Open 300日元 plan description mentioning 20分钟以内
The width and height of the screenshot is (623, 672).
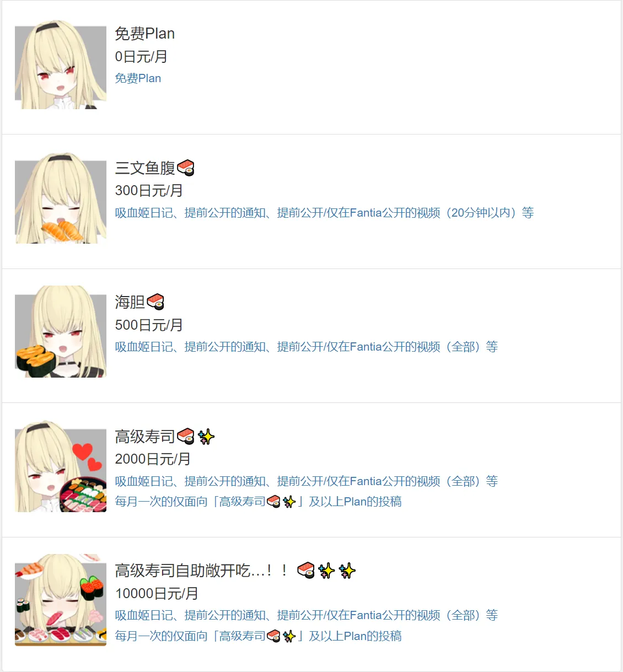tap(324, 213)
